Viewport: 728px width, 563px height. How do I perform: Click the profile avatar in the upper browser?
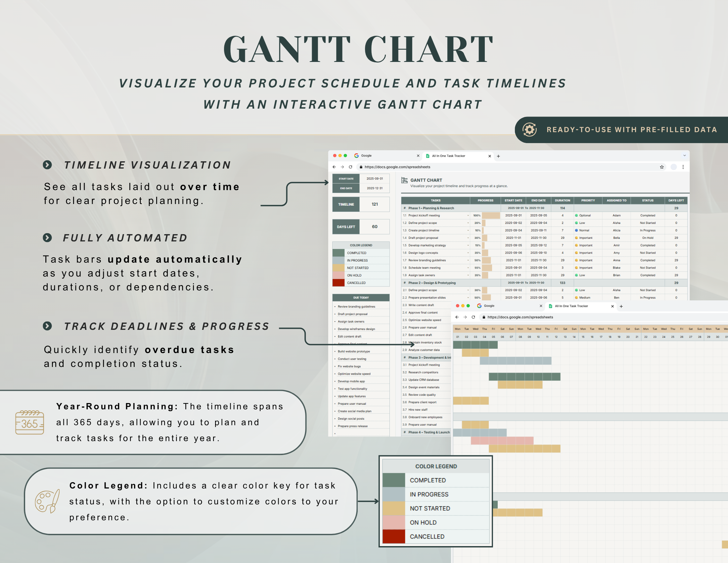[x=673, y=167]
